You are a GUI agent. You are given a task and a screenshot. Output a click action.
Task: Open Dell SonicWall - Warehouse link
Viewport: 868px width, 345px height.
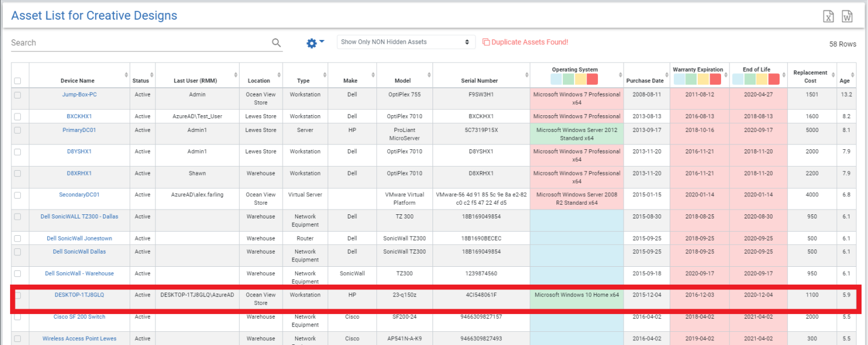[79, 273]
